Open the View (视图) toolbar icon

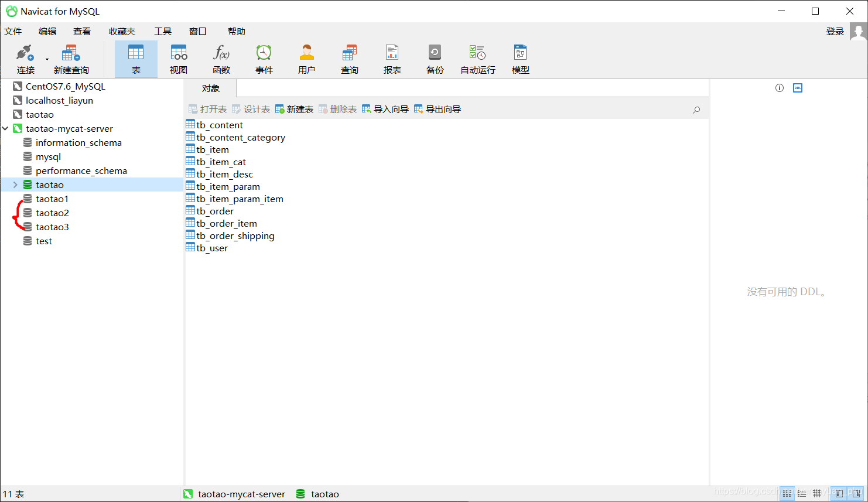(179, 53)
